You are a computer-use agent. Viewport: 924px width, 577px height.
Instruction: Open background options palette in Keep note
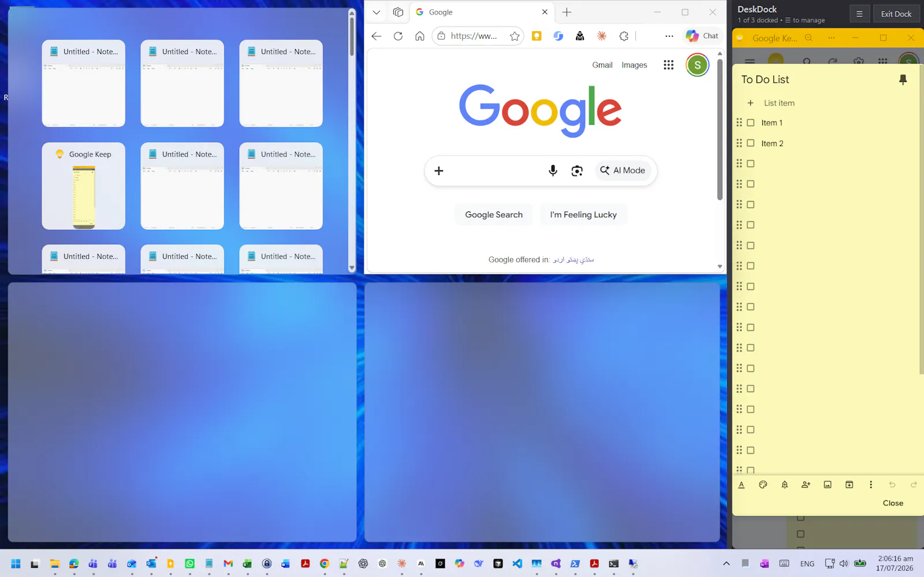click(x=763, y=485)
